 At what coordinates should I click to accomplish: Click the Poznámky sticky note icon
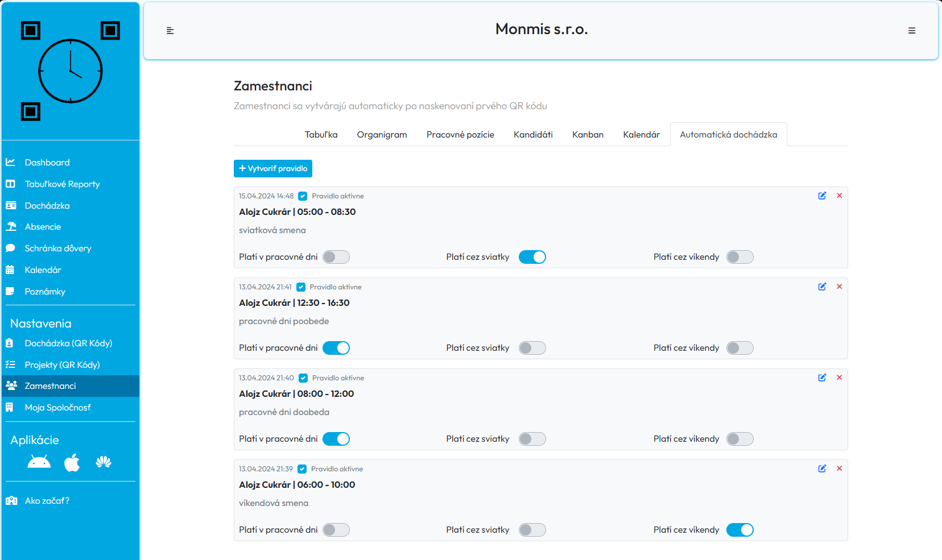point(10,292)
